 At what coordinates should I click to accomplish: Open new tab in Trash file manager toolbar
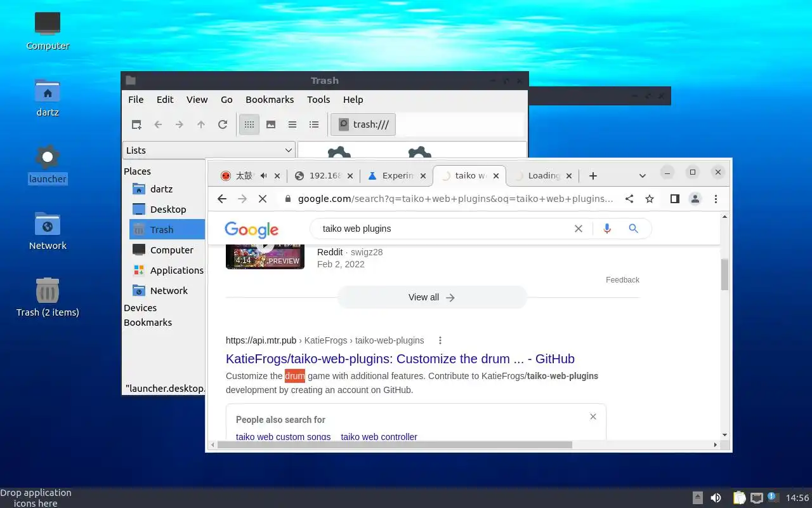pyautogui.click(x=136, y=124)
